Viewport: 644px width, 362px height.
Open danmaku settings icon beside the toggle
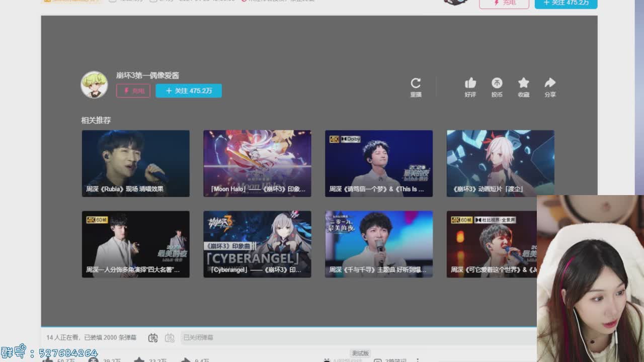point(170,338)
